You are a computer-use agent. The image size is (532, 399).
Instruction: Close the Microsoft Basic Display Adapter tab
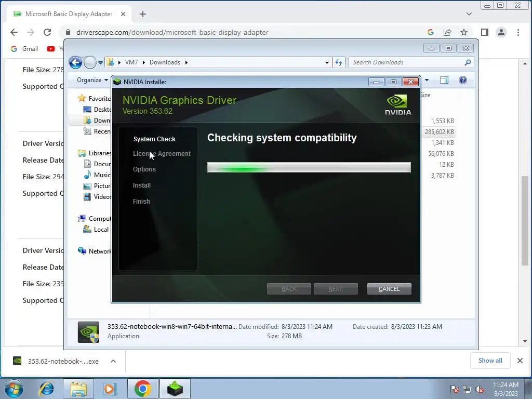pyautogui.click(x=123, y=14)
